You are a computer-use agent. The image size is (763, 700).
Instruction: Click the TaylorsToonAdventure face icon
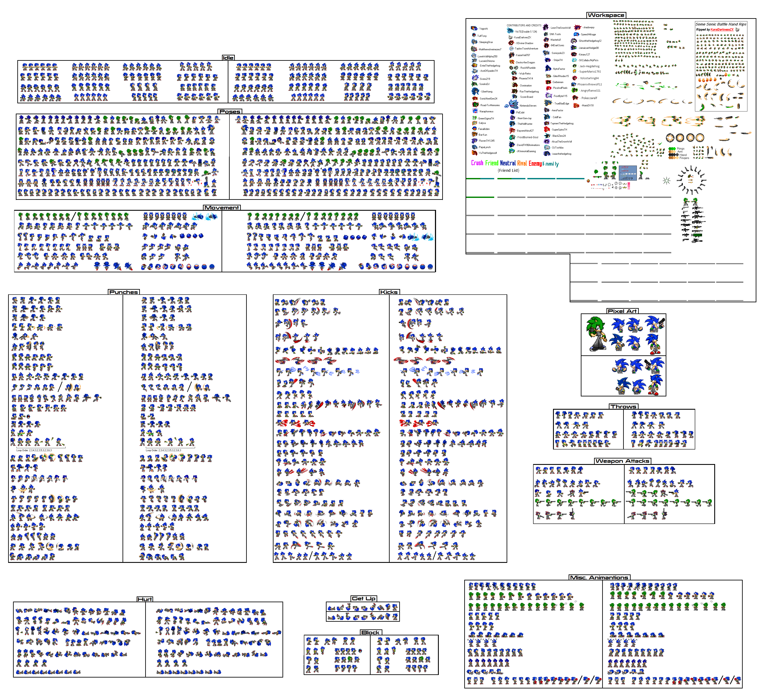click(x=511, y=49)
